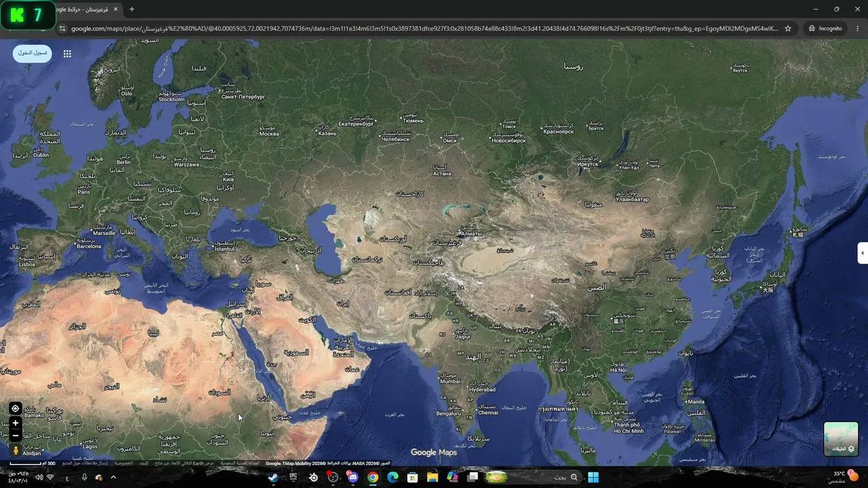Launch Steam from the taskbar
This screenshot has width=868, height=488.
tap(273, 477)
